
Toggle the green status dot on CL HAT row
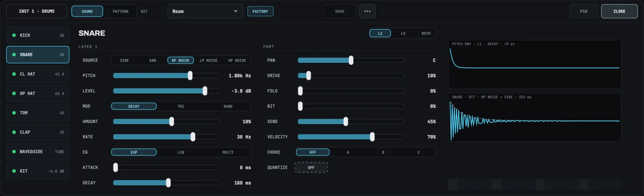click(14, 74)
